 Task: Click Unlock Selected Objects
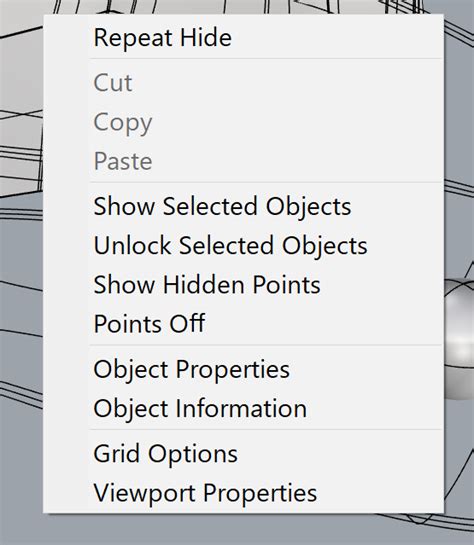(x=243, y=245)
